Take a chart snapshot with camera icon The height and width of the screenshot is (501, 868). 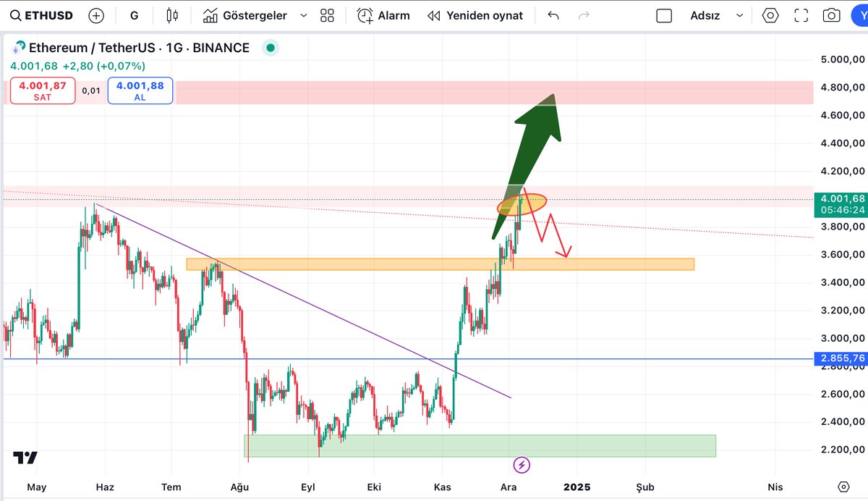pyautogui.click(x=832, y=15)
